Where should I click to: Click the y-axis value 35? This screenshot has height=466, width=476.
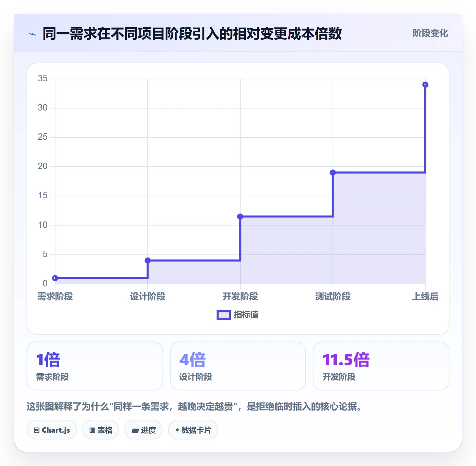tap(42, 79)
